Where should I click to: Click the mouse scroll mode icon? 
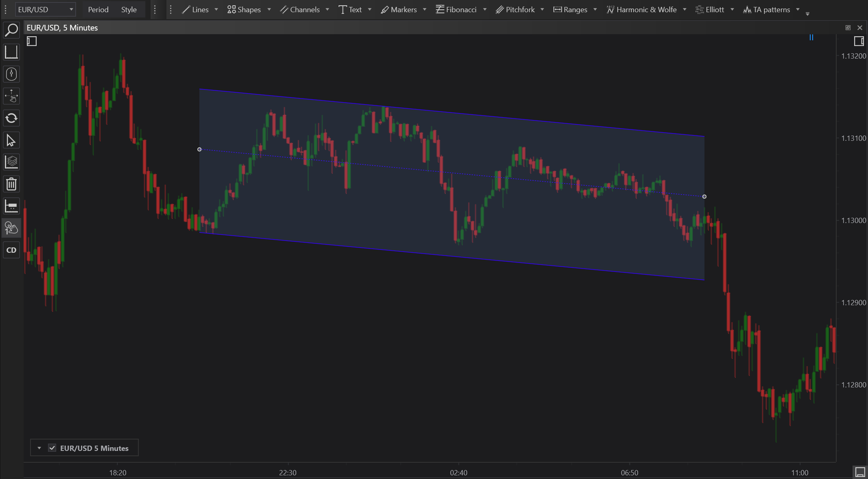coord(11,74)
